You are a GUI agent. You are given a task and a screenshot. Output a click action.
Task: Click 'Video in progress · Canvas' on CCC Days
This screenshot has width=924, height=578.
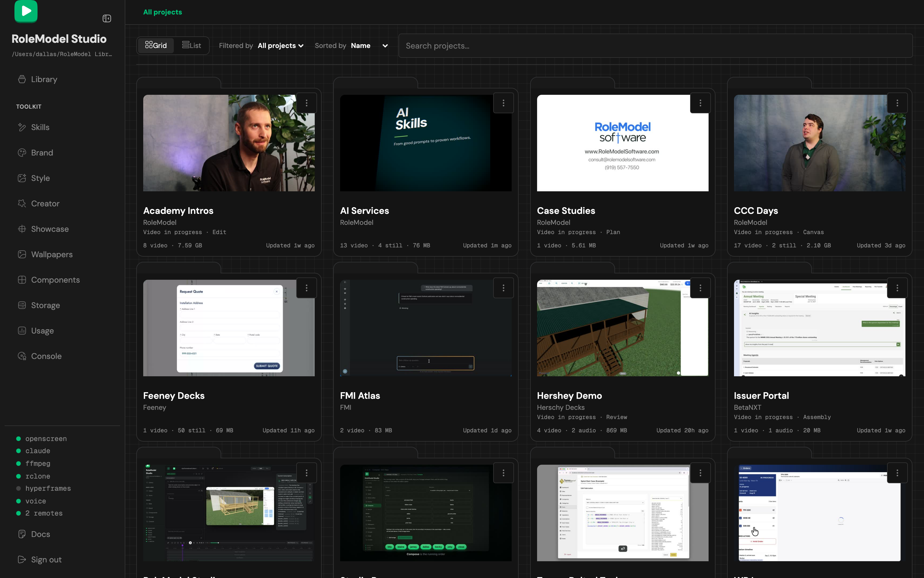(778, 232)
